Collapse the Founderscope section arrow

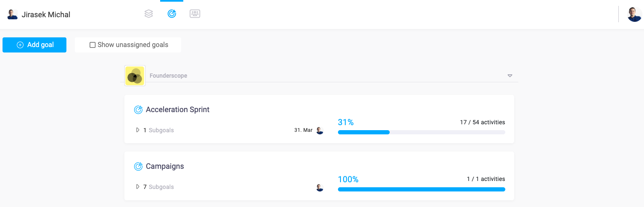[x=510, y=76]
